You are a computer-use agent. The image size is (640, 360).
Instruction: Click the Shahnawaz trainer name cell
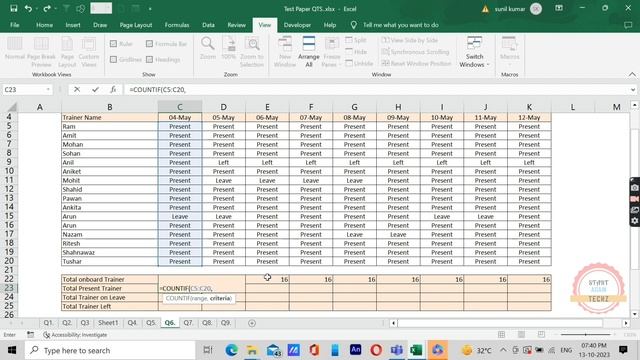point(110,252)
